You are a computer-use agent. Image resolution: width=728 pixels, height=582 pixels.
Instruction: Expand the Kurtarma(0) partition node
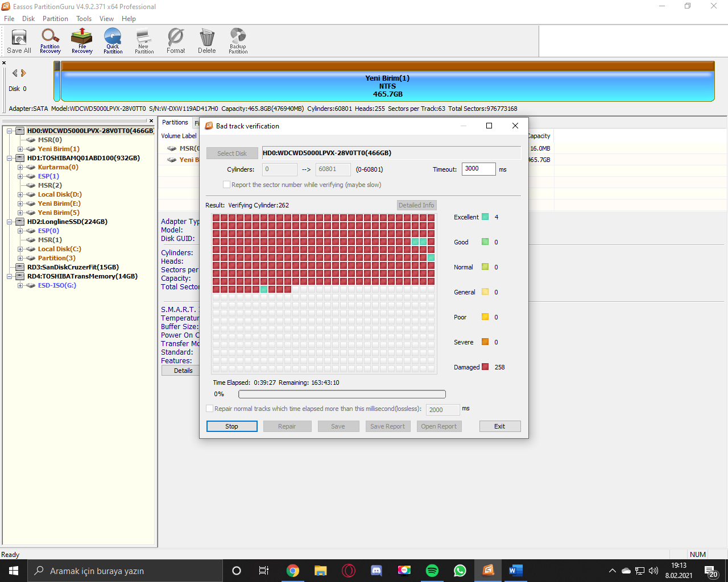(x=20, y=167)
